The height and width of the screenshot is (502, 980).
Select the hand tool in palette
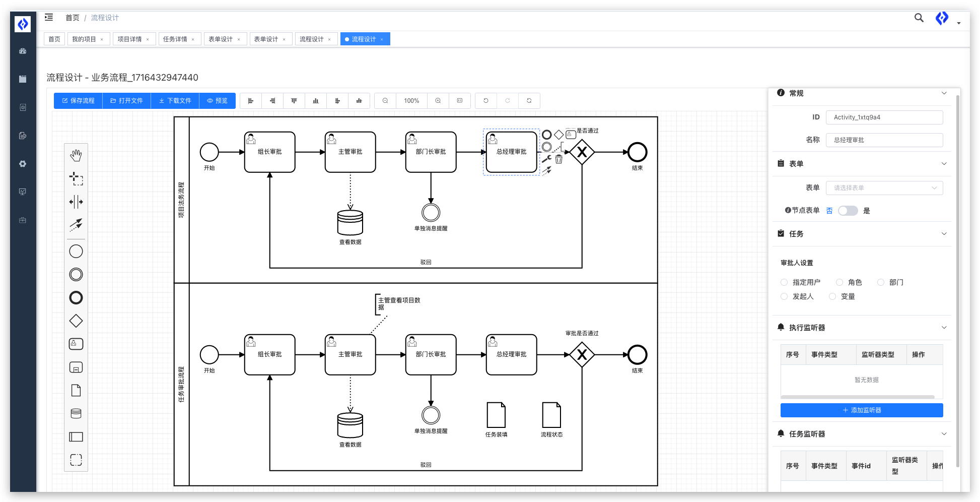[76, 155]
